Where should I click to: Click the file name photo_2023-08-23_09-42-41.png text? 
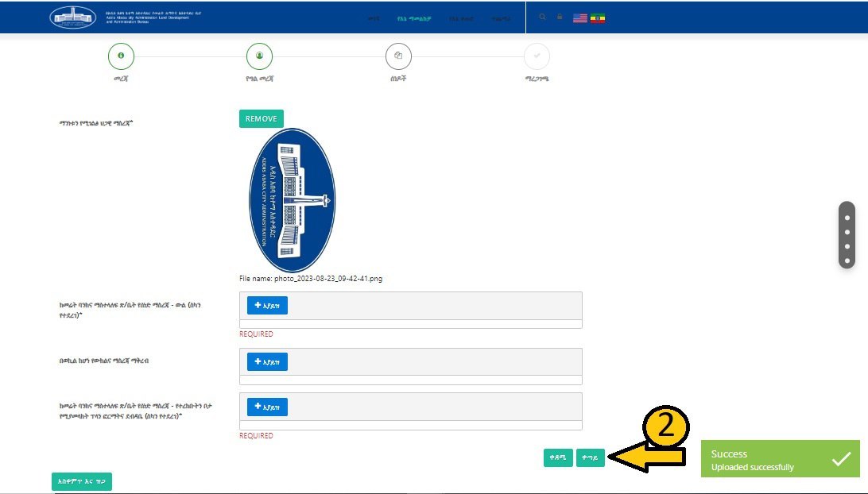click(328, 278)
